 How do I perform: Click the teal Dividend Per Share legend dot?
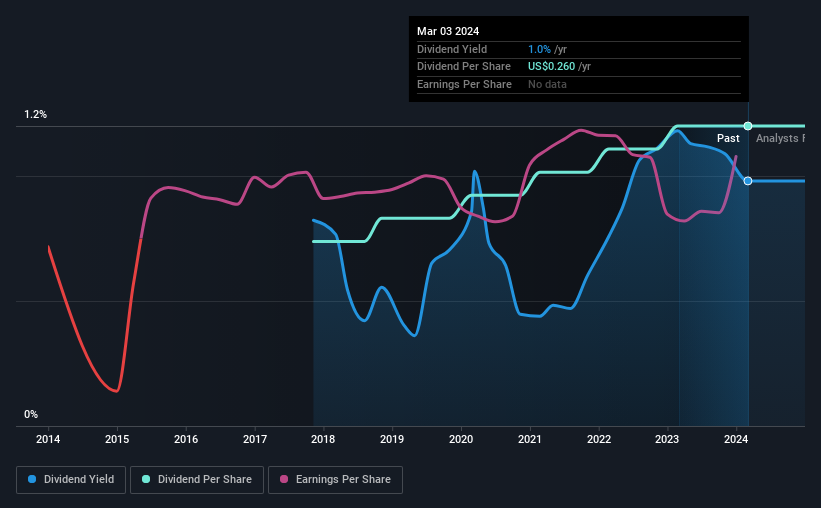(146, 479)
